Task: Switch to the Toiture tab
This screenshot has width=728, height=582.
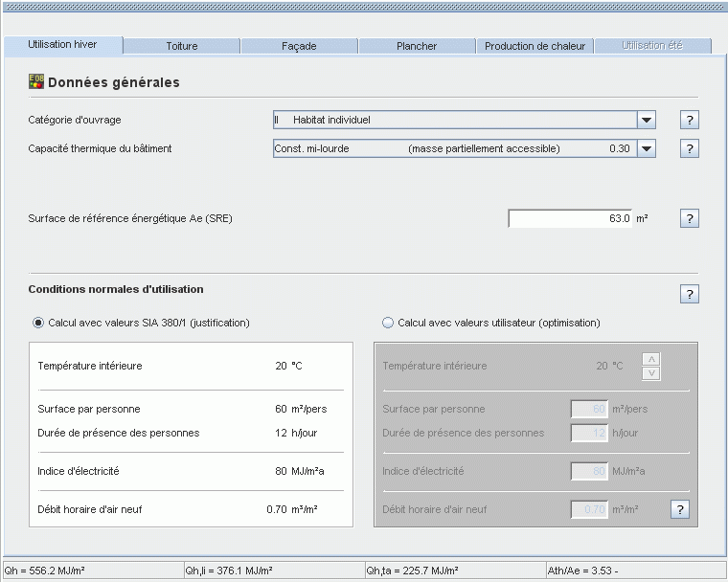Action: [x=181, y=46]
